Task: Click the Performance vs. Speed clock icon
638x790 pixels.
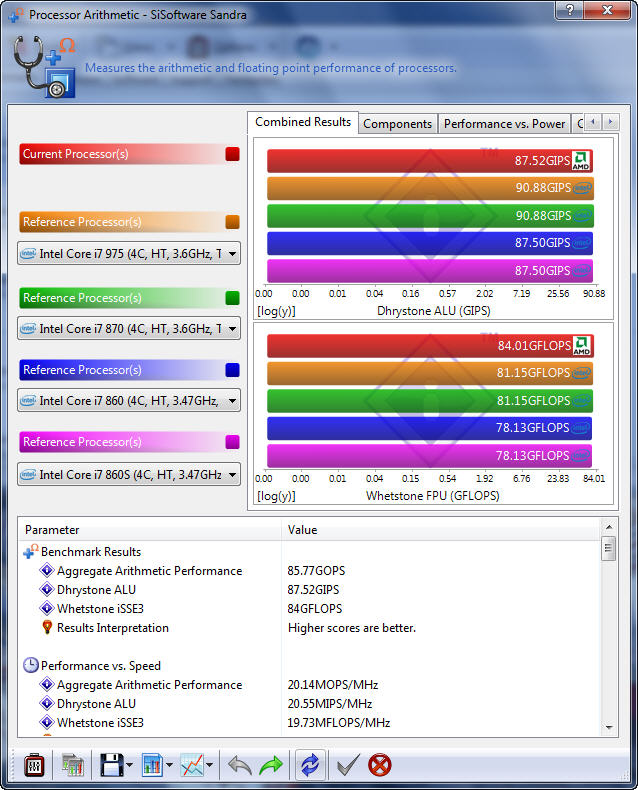Action: pyautogui.click(x=31, y=666)
